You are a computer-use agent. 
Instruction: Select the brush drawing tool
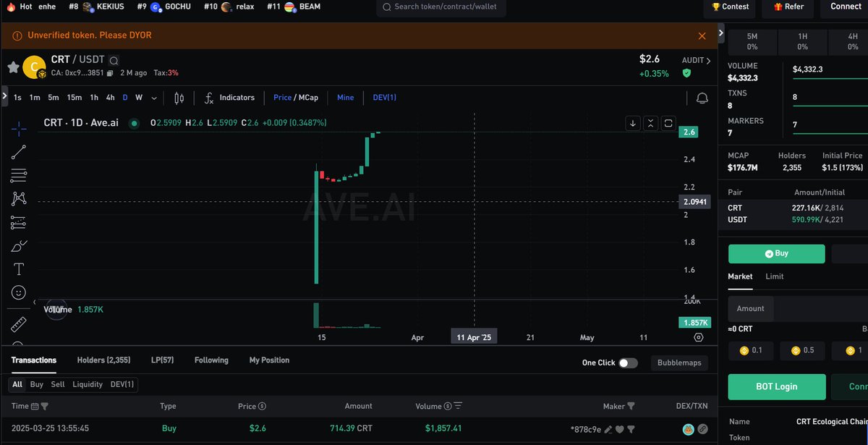[x=19, y=246]
